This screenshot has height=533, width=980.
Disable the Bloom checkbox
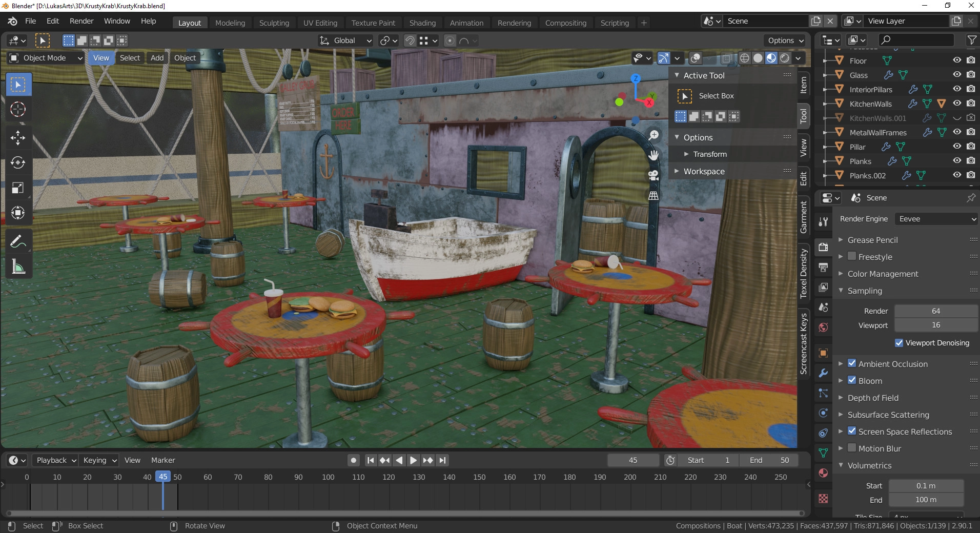click(852, 381)
